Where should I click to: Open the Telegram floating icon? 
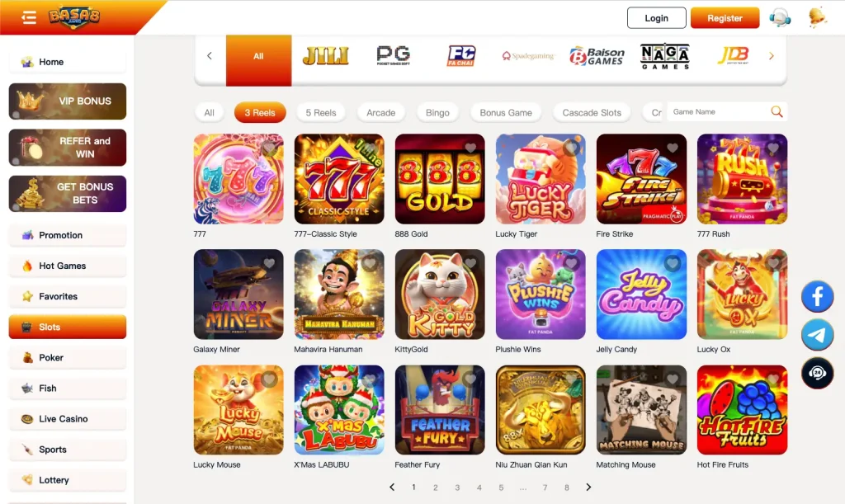point(818,334)
